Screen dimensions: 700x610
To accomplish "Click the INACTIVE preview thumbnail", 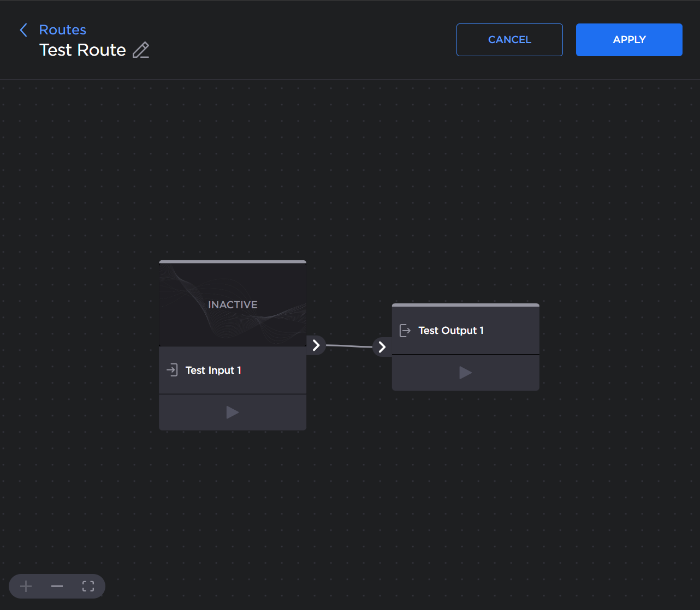I will coord(232,303).
